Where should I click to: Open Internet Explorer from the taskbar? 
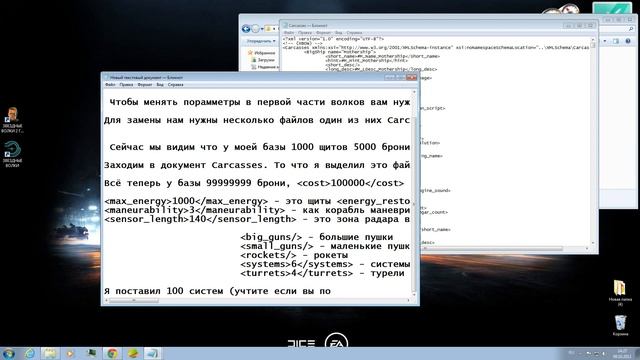(30, 353)
